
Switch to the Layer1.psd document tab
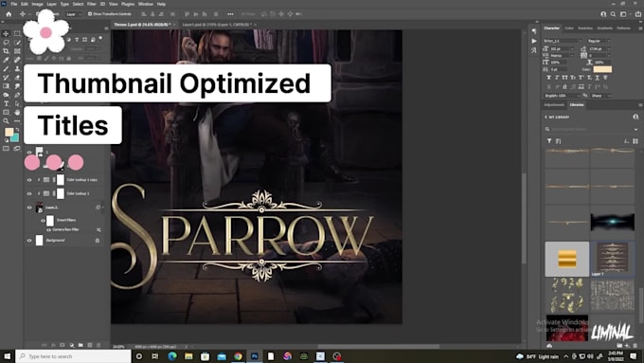tap(217, 25)
